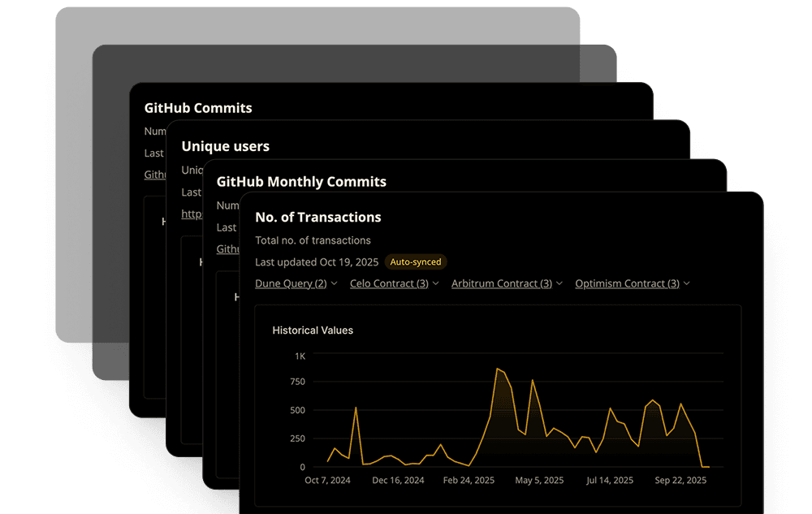Image resolution: width=812 pixels, height=514 pixels.
Task: Toggle the Auto-synced badge
Action: [x=415, y=261]
